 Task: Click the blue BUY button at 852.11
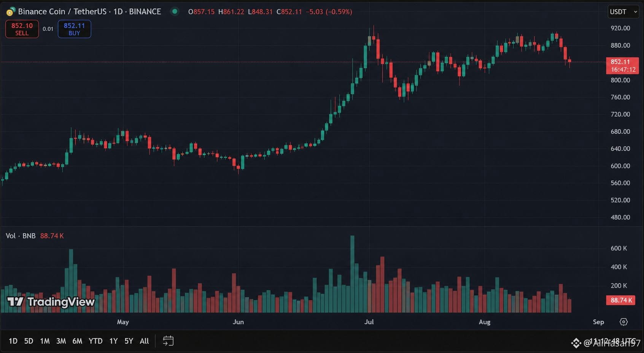pyautogui.click(x=74, y=29)
